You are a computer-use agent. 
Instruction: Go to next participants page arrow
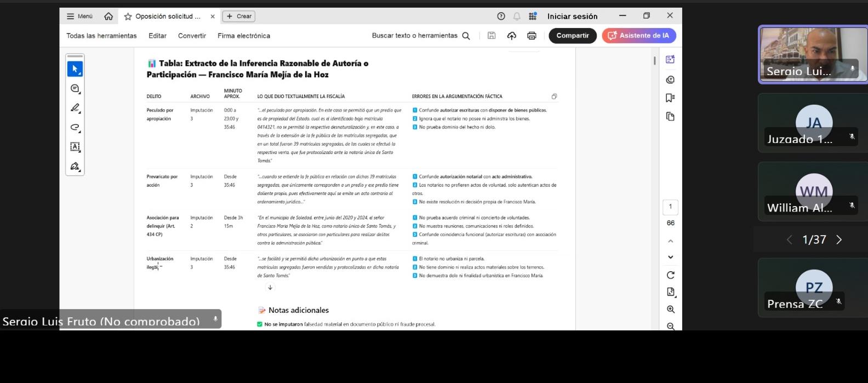point(839,239)
